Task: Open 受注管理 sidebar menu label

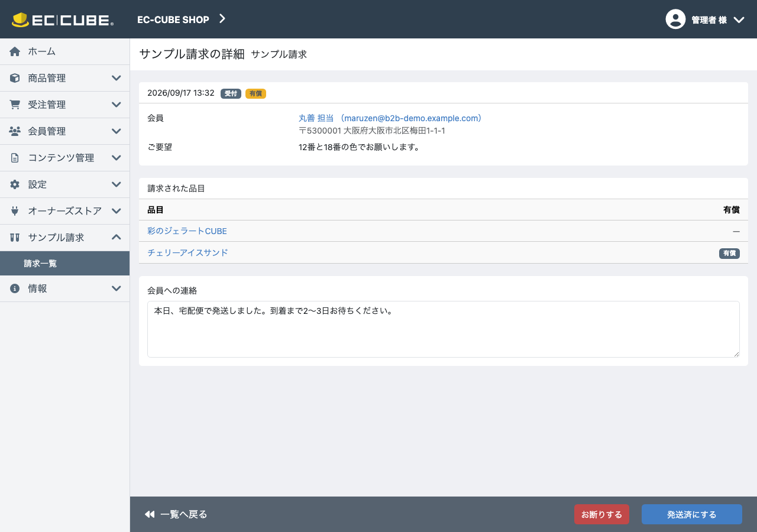Action: pos(47,105)
